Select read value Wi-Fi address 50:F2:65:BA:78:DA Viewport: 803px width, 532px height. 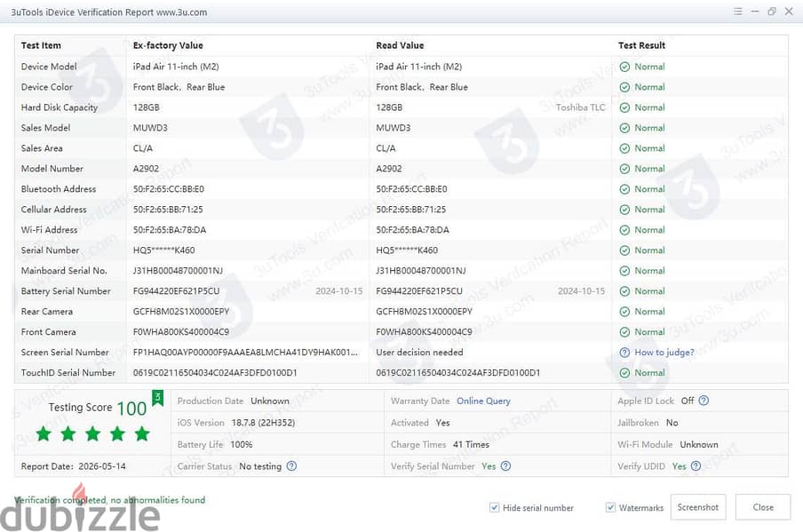point(412,230)
